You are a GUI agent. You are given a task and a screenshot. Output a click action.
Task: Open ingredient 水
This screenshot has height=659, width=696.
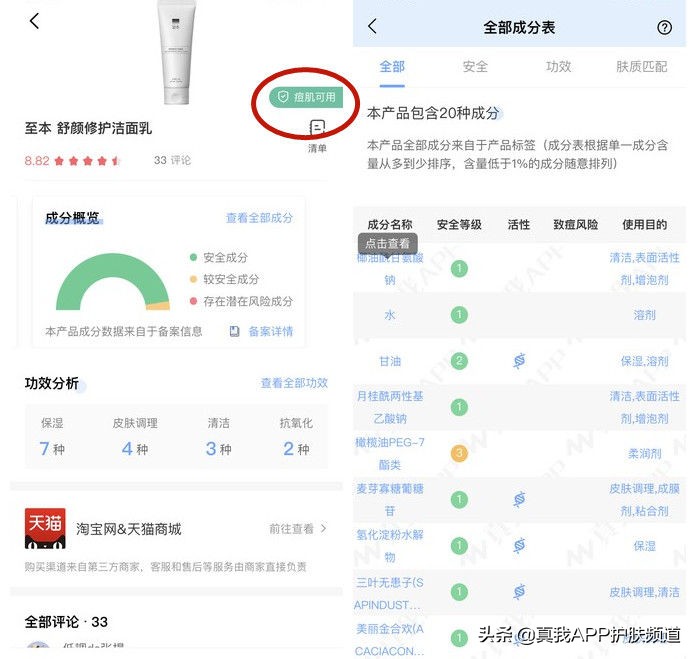pyautogui.click(x=390, y=315)
